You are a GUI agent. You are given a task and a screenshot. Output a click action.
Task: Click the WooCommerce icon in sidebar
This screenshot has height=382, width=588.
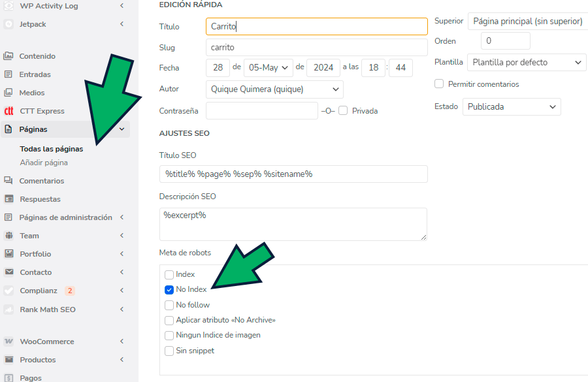point(8,342)
